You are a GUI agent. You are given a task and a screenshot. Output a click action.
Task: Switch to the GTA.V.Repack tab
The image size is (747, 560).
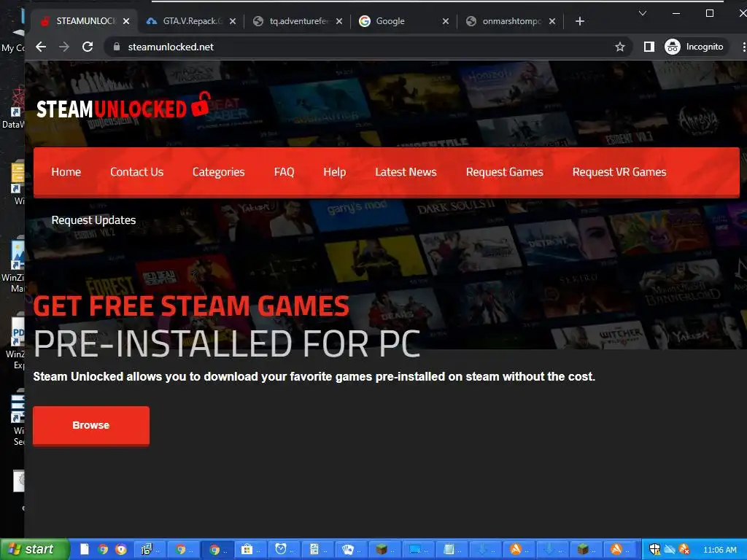pyautogui.click(x=192, y=21)
